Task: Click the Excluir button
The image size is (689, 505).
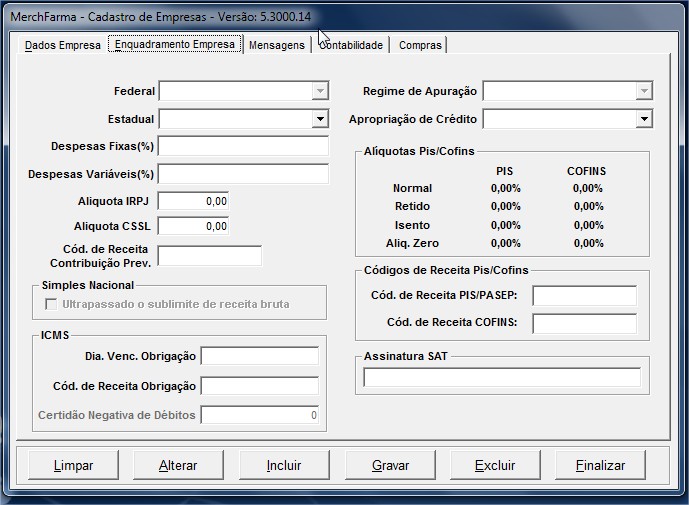Action: click(495, 465)
